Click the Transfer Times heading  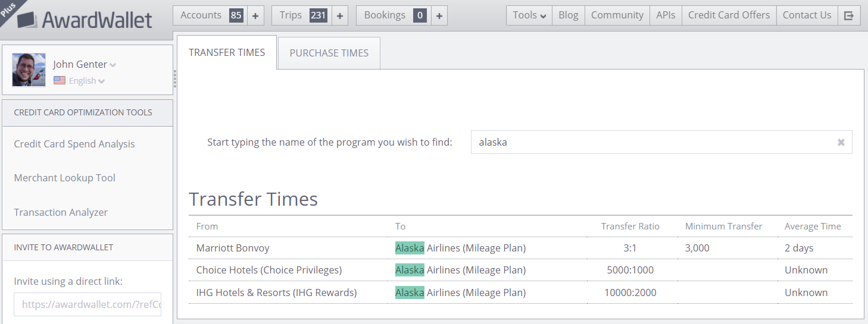254,199
